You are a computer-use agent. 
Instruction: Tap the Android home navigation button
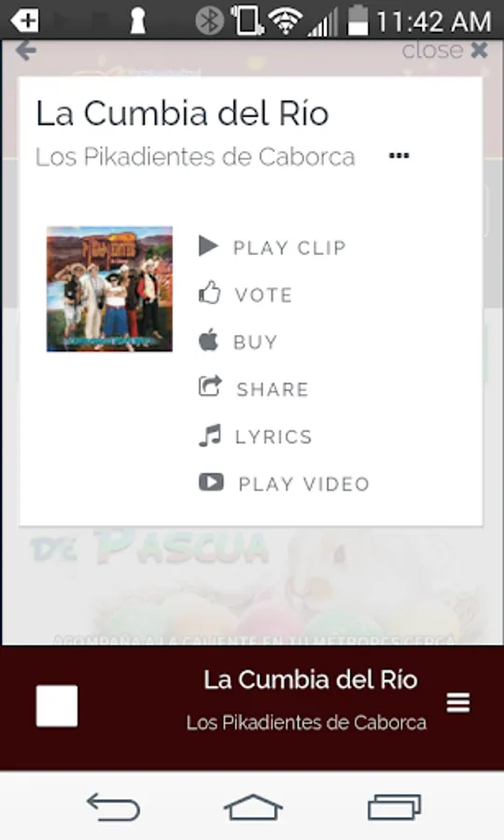point(253,806)
